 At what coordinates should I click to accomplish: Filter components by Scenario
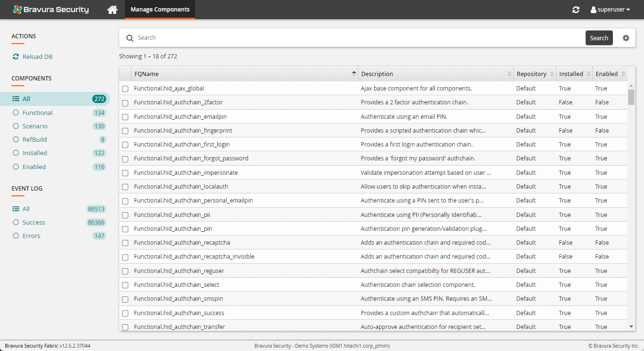point(36,126)
